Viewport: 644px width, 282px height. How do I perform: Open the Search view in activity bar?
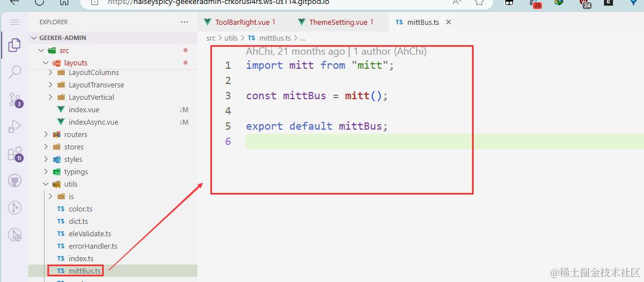[x=14, y=72]
